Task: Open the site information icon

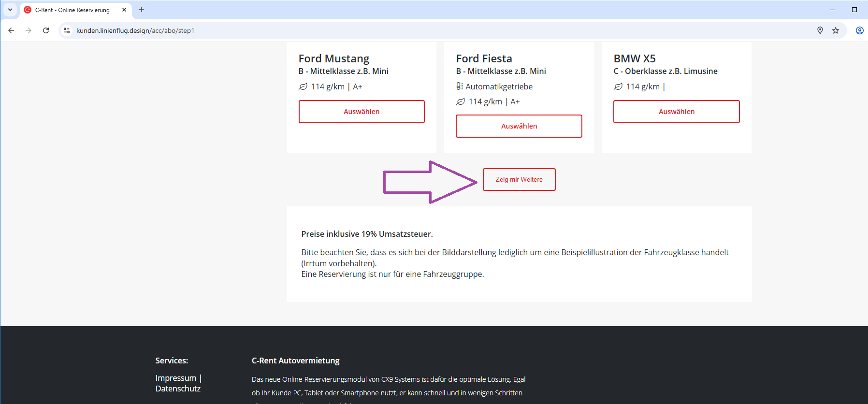Action: pyautogui.click(x=67, y=30)
